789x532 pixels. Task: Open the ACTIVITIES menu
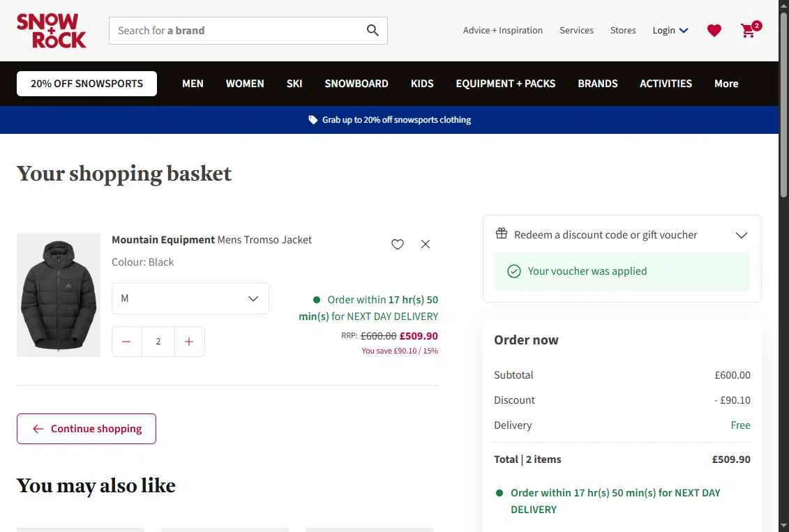pyautogui.click(x=666, y=84)
